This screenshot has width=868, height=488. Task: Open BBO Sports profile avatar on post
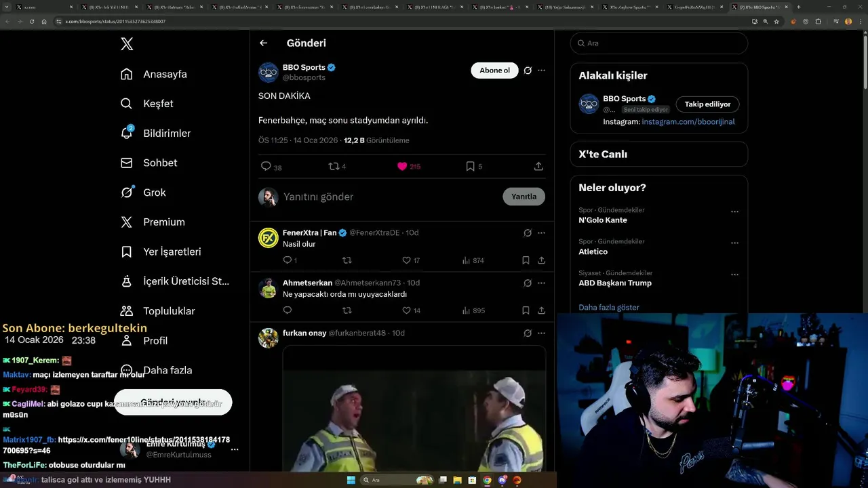click(269, 72)
